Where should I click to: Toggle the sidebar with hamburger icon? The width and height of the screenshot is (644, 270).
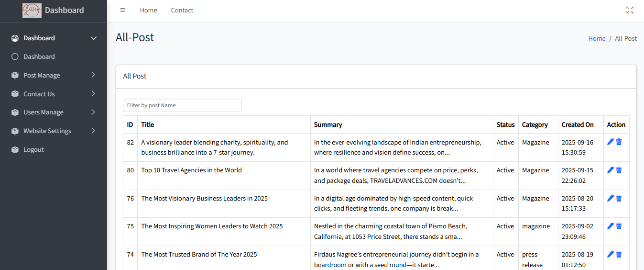tap(122, 10)
